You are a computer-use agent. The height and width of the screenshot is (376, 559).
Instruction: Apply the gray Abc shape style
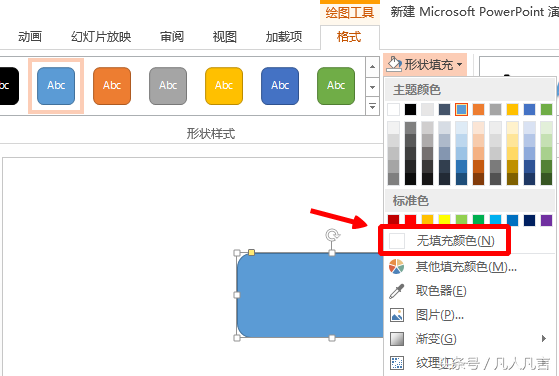(x=168, y=86)
